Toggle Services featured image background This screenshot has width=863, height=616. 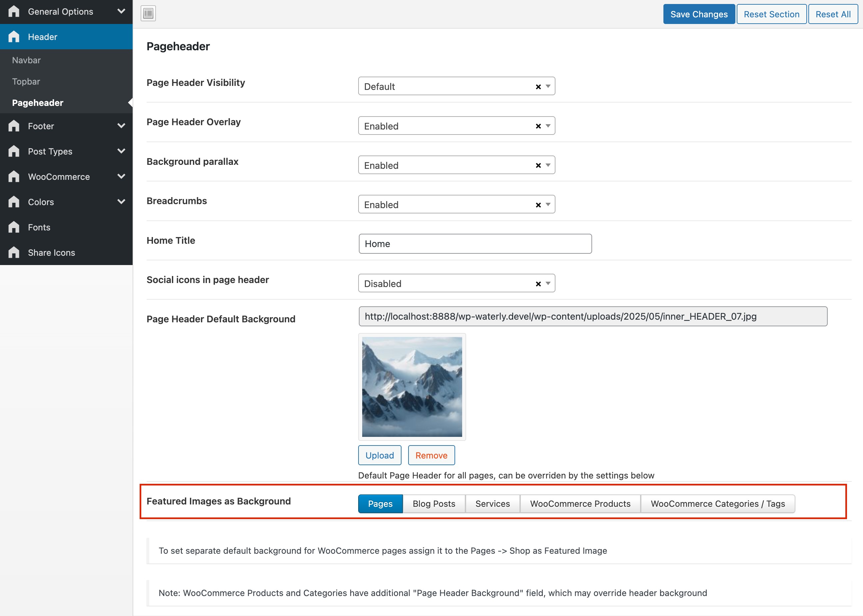[492, 503]
